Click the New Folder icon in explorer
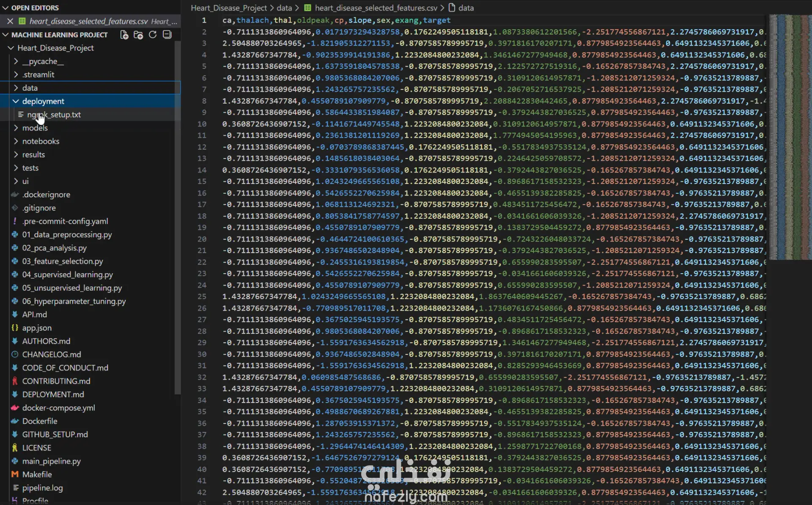The width and height of the screenshot is (812, 505). [138, 35]
